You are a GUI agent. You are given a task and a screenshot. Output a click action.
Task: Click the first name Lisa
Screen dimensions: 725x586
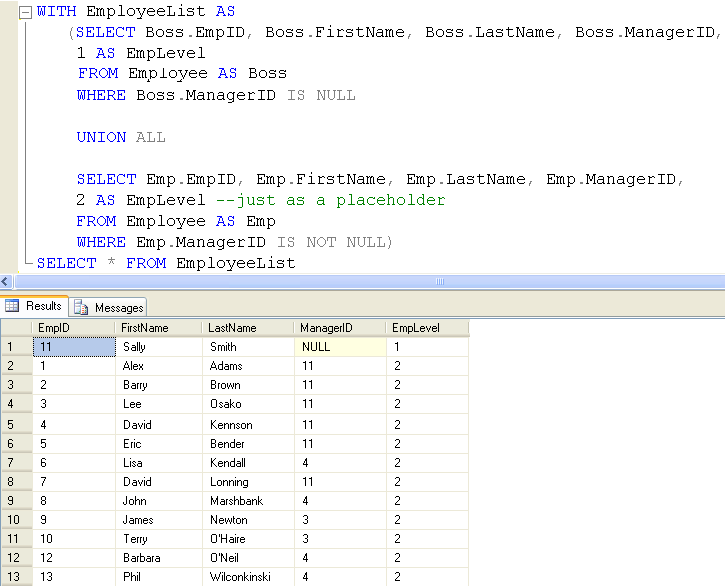(x=133, y=463)
